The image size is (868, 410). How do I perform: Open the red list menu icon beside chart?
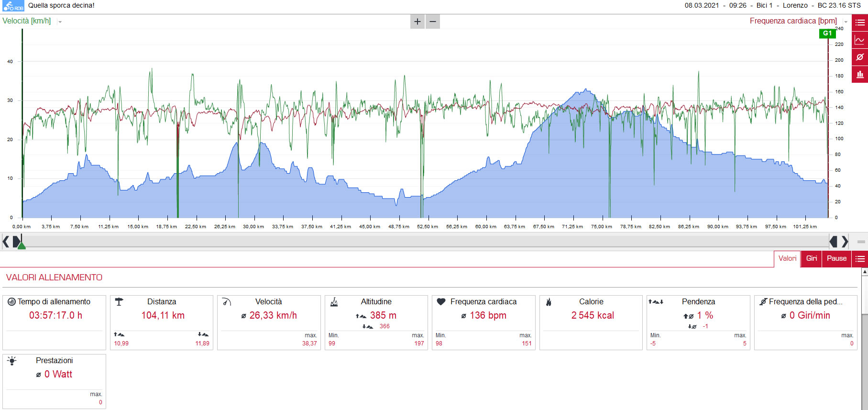[x=860, y=22]
